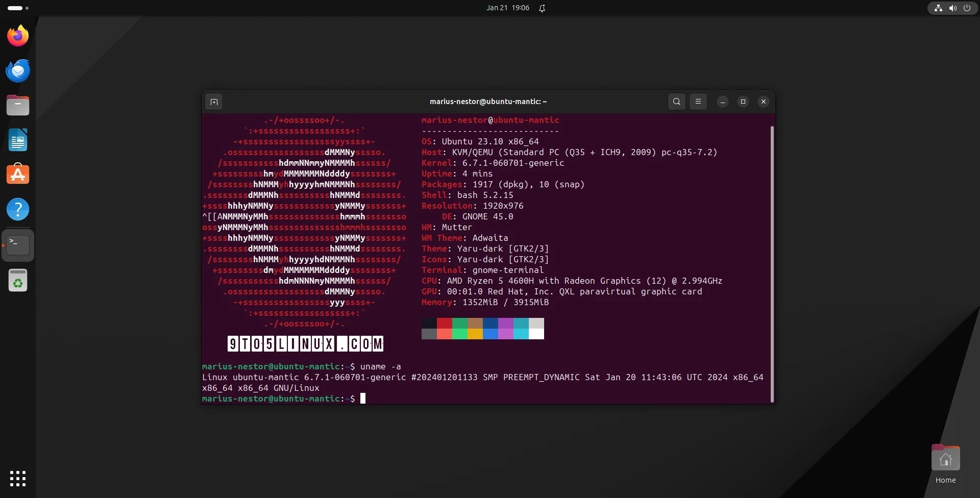The height and width of the screenshot is (498, 980).
Task: Click the DE GNOME 45.0 line
Action: (x=477, y=216)
